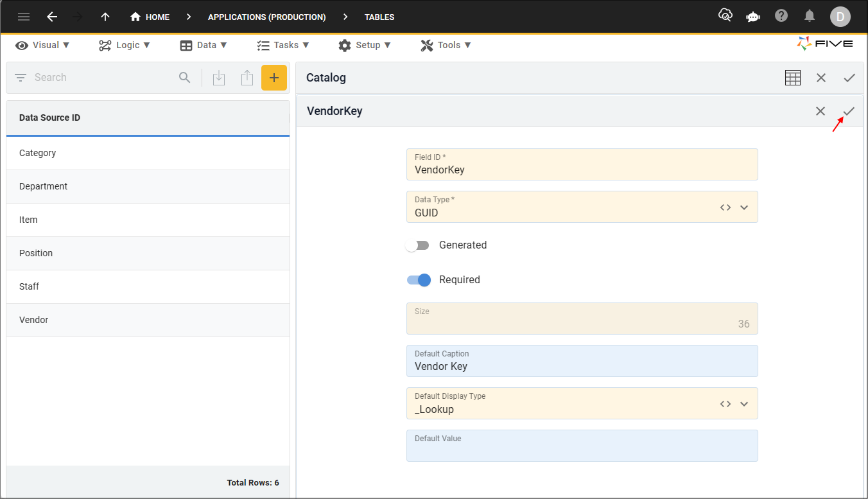The height and width of the screenshot is (499, 868).
Task: Select the Staff table row
Action: point(148,286)
